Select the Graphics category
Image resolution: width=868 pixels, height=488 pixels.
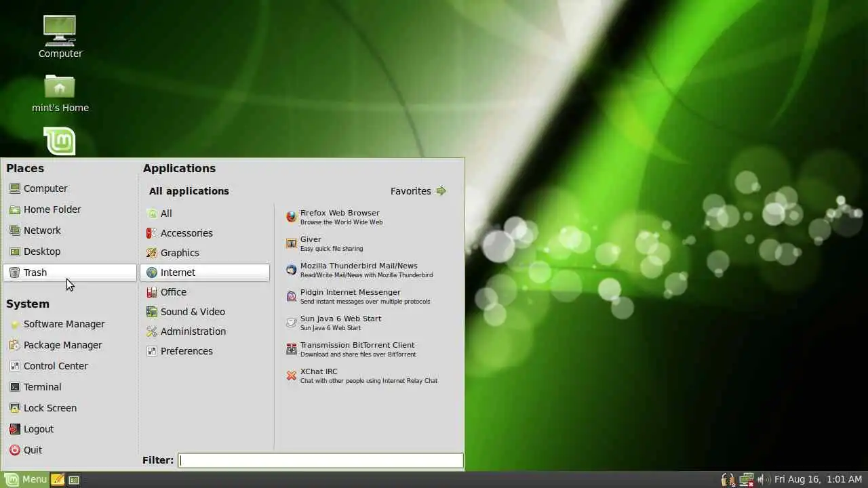205,253
